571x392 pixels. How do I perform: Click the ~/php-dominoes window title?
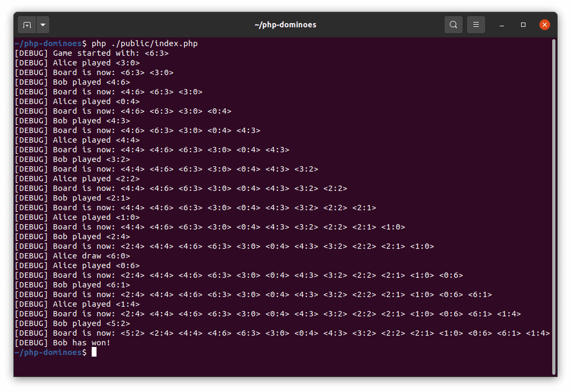click(285, 25)
